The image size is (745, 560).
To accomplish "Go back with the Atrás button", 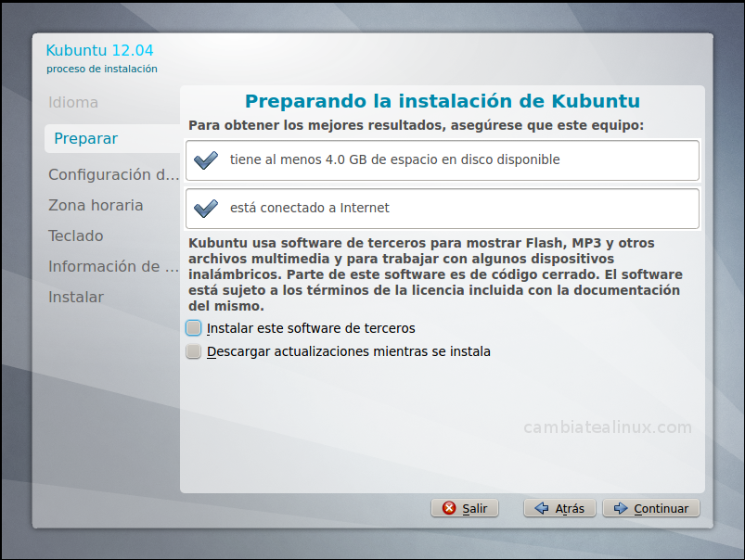I will (x=559, y=508).
